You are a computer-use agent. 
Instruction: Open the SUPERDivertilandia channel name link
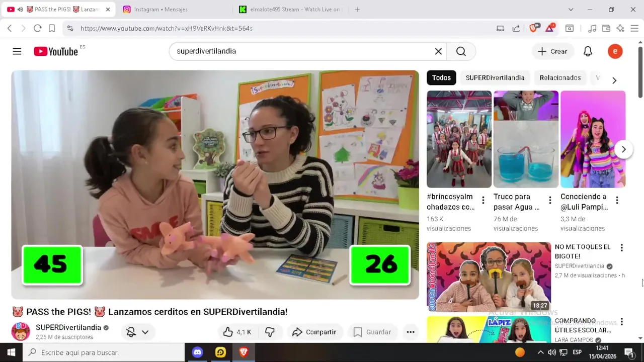[68, 327]
